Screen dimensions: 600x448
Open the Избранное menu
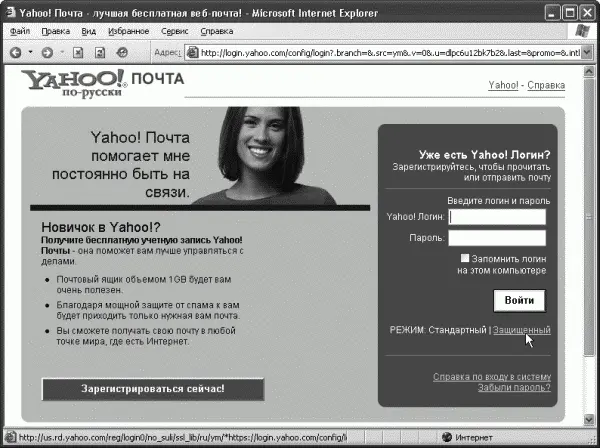pos(129,31)
